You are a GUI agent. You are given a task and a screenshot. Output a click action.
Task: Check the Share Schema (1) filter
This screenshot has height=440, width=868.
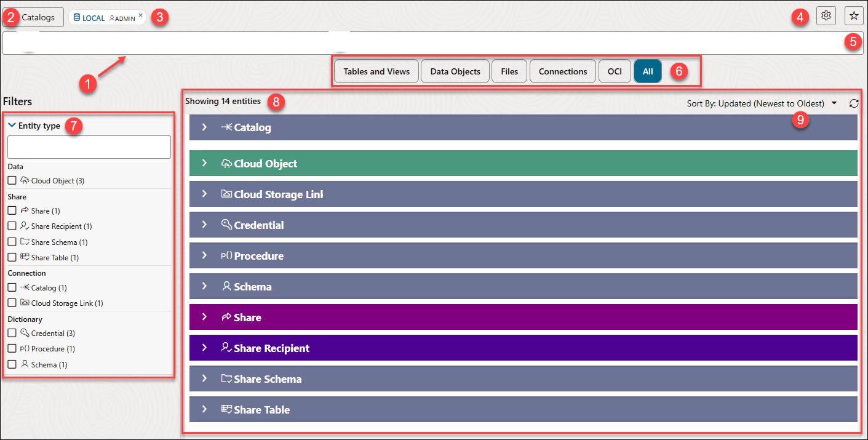point(12,242)
